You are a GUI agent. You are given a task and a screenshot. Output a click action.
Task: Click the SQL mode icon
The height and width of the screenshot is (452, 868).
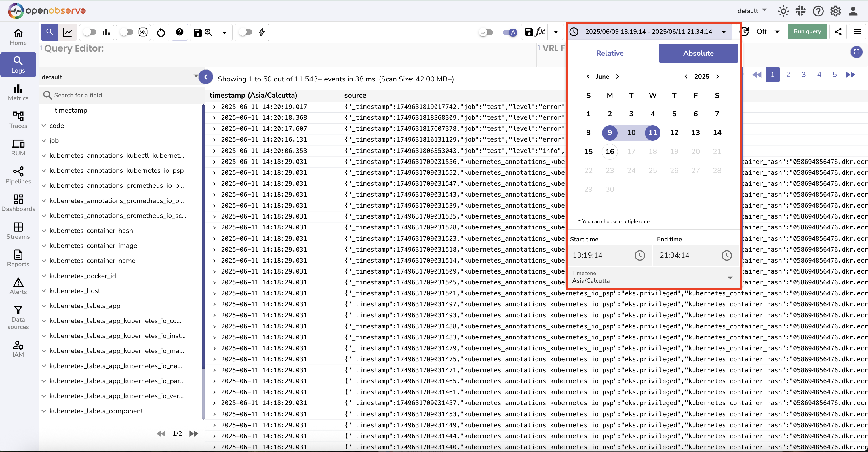point(142,32)
